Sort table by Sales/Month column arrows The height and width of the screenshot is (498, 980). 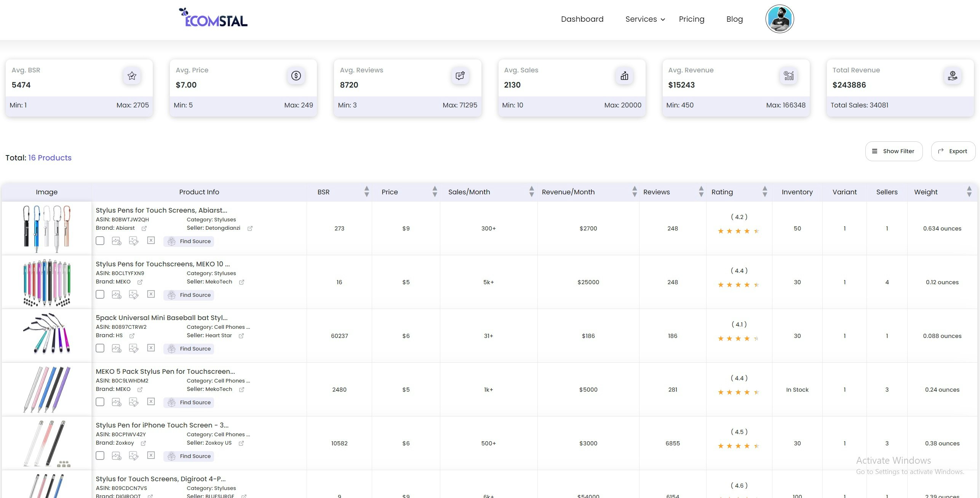pos(531,192)
